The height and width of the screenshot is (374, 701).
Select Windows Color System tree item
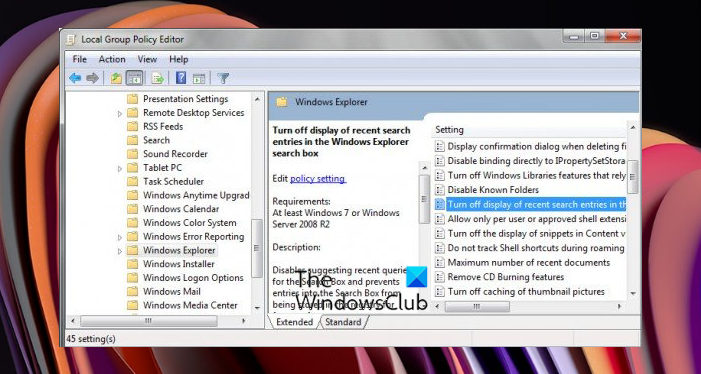coord(190,223)
